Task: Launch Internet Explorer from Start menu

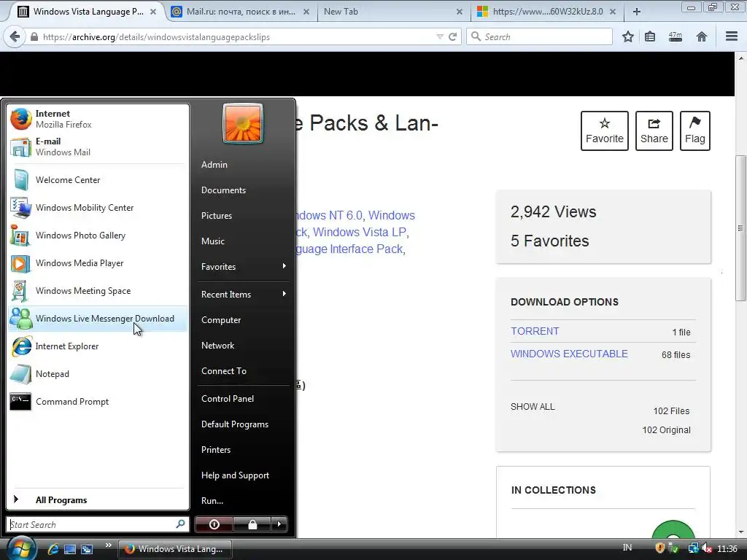Action: (x=98, y=346)
